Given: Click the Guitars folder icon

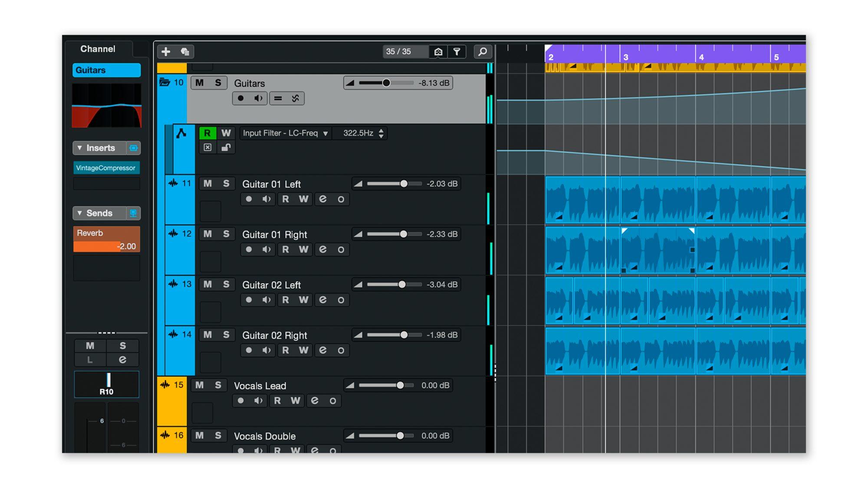Looking at the screenshot, I should point(164,82).
